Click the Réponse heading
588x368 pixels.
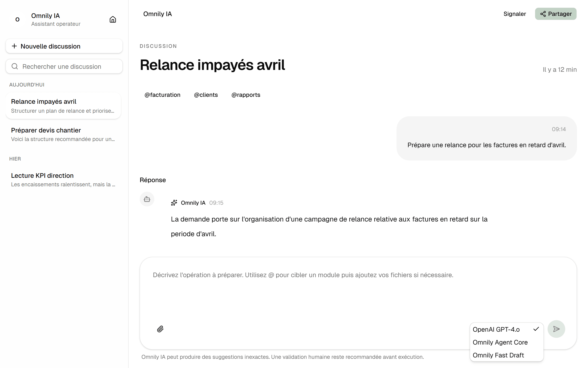[153, 180]
